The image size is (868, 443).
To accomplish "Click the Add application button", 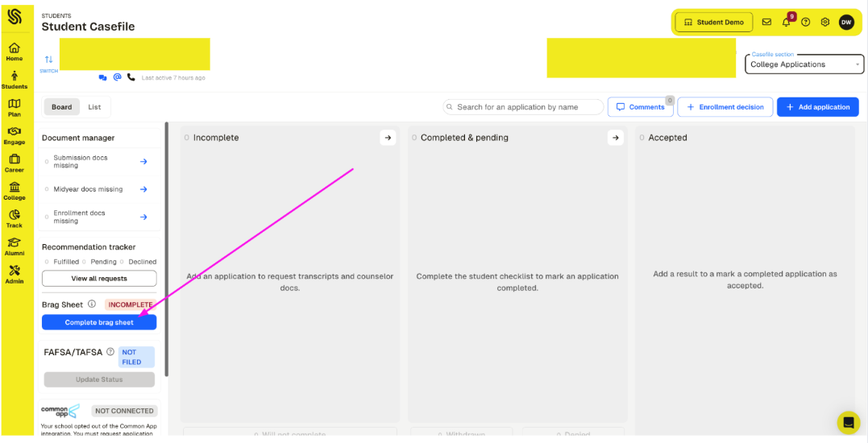I will pos(817,107).
